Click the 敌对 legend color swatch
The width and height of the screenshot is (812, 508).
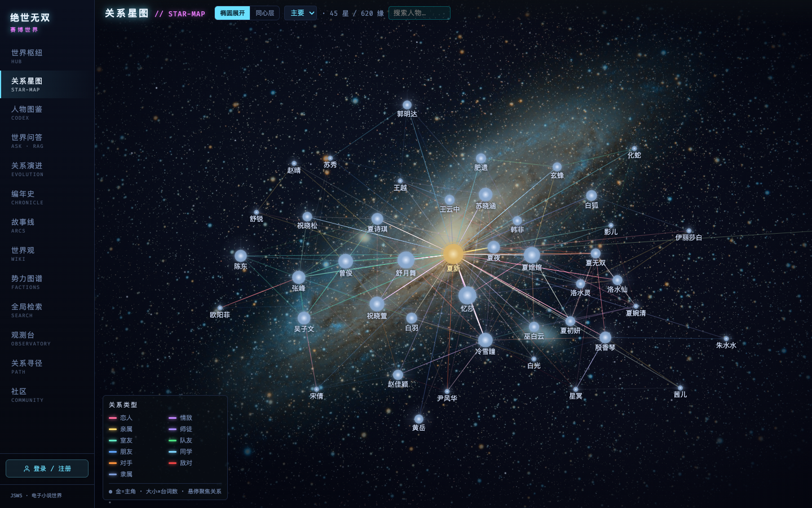[173, 463]
